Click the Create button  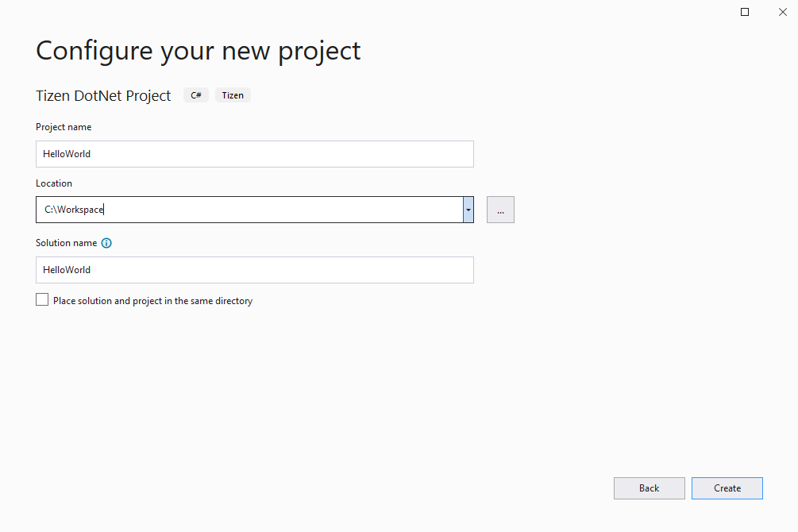pos(727,488)
